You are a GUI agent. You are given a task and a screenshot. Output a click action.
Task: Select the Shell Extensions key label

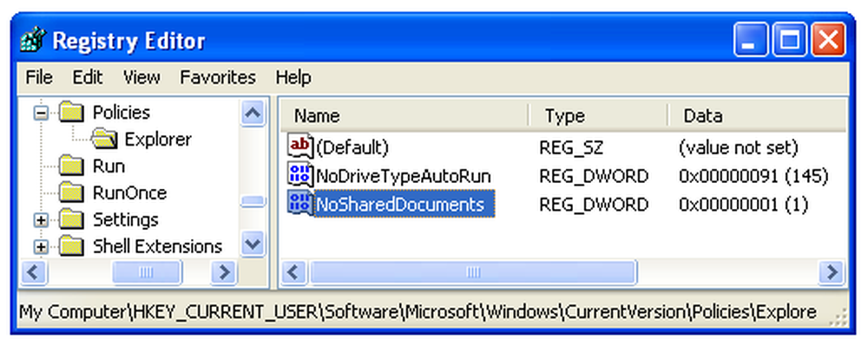click(157, 246)
